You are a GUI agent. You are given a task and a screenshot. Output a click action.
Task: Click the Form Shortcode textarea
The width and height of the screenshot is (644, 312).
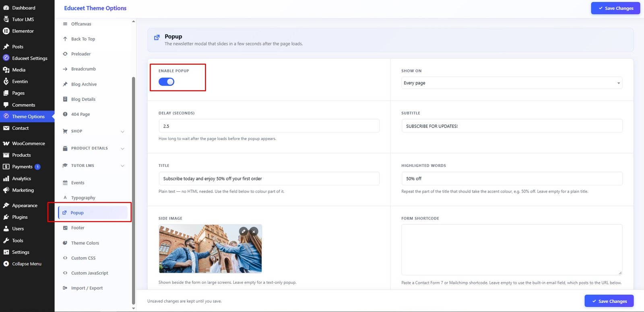[x=512, y=250]
